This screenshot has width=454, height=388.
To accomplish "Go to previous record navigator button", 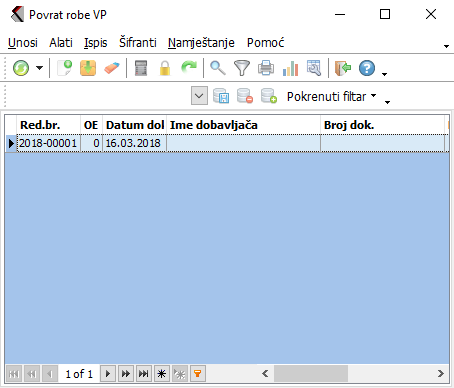I will 50,374.
